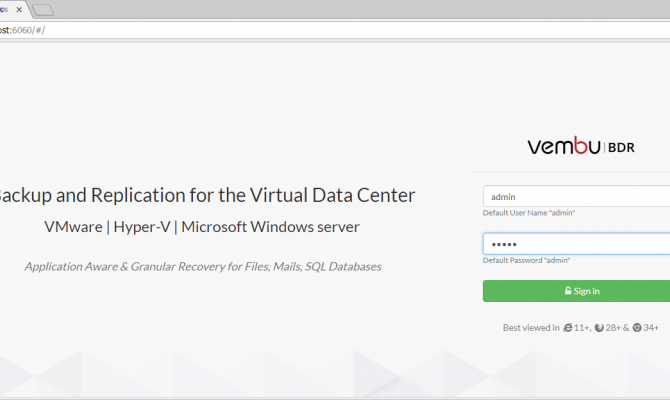Viewport: 670px width, 400px height.
Task: Click the Internet Explorer browser icon
Action: (568, 327)
